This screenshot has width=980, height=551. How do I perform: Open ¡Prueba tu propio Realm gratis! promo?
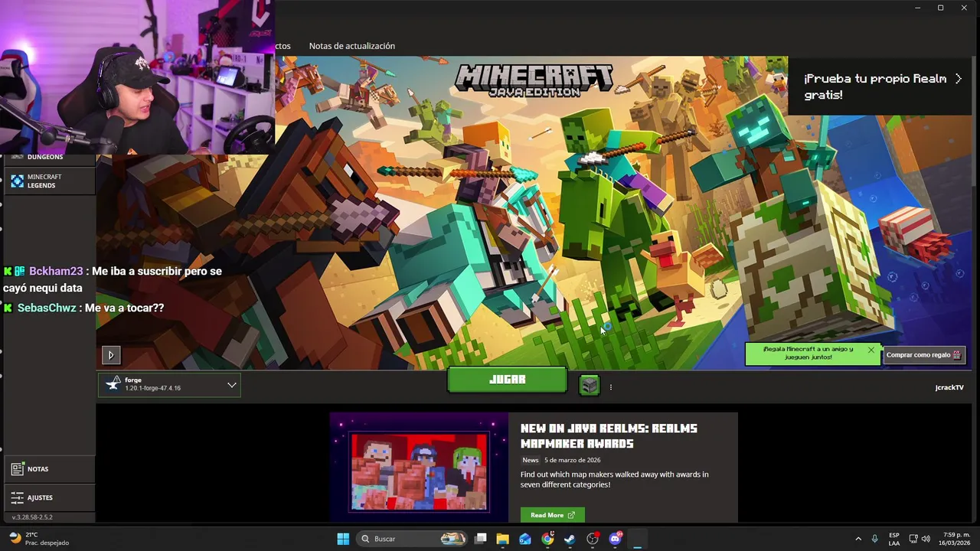[880, 86]
